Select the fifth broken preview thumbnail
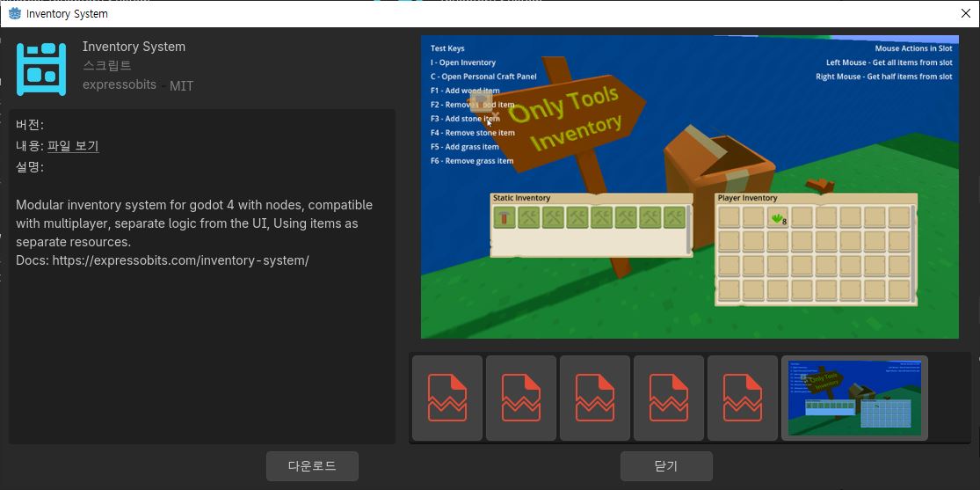This screenshot has height=490, width=980. [x=743, y=398]
